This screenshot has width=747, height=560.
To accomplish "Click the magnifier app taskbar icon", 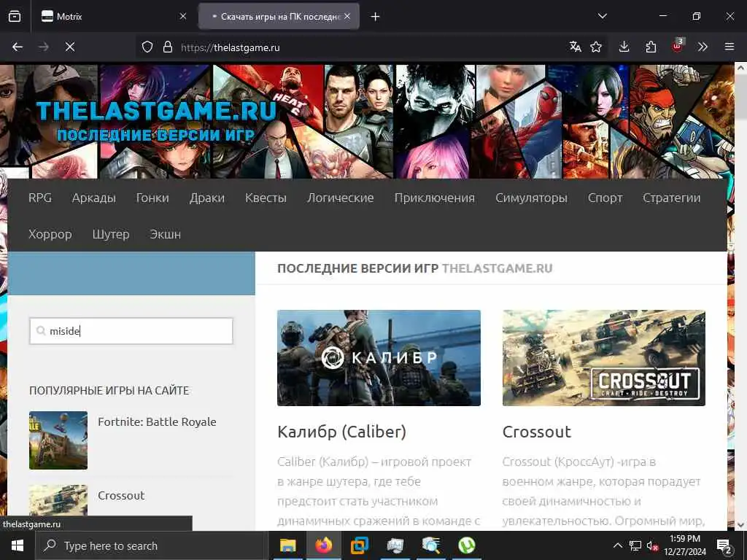I will tap(430, 545).
